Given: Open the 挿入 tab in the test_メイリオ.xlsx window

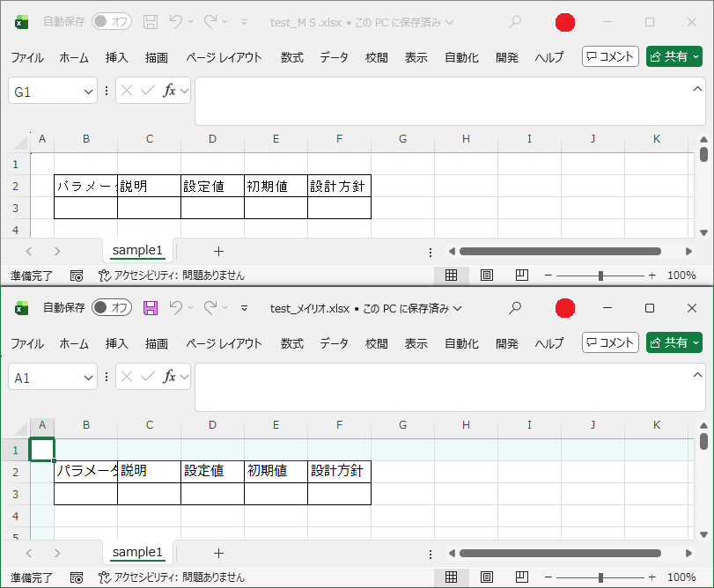Looking at the screenshot, I should [117, 343].
